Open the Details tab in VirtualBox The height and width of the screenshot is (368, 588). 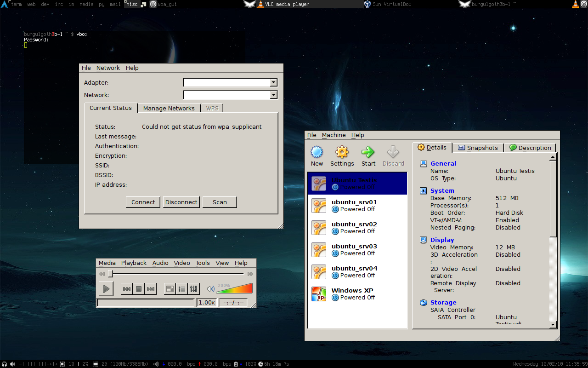coord(432,147)
